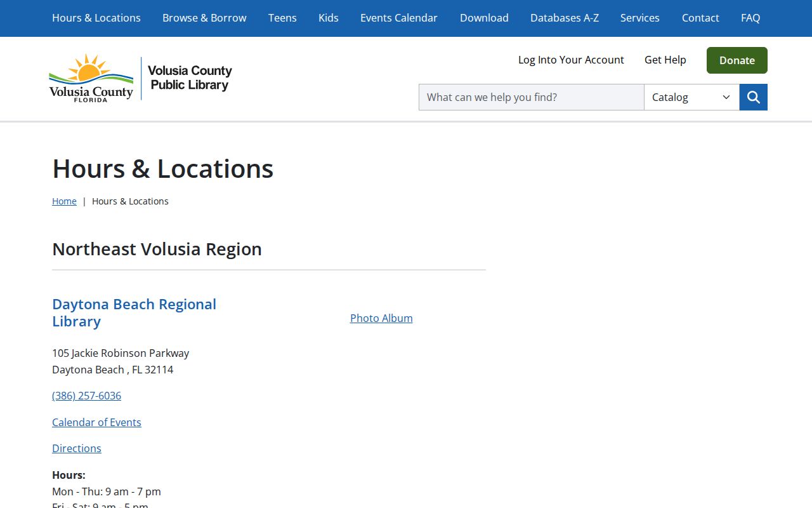Click the 'Daytona Beach , FL 32114' text
The width and height of the screenshot is (812, 508).
[113, 370]
